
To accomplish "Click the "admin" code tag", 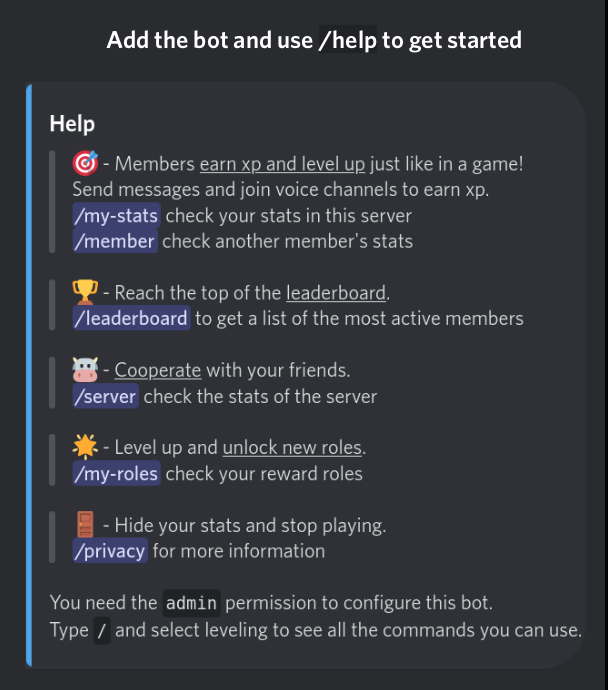I will click(191, 603).
